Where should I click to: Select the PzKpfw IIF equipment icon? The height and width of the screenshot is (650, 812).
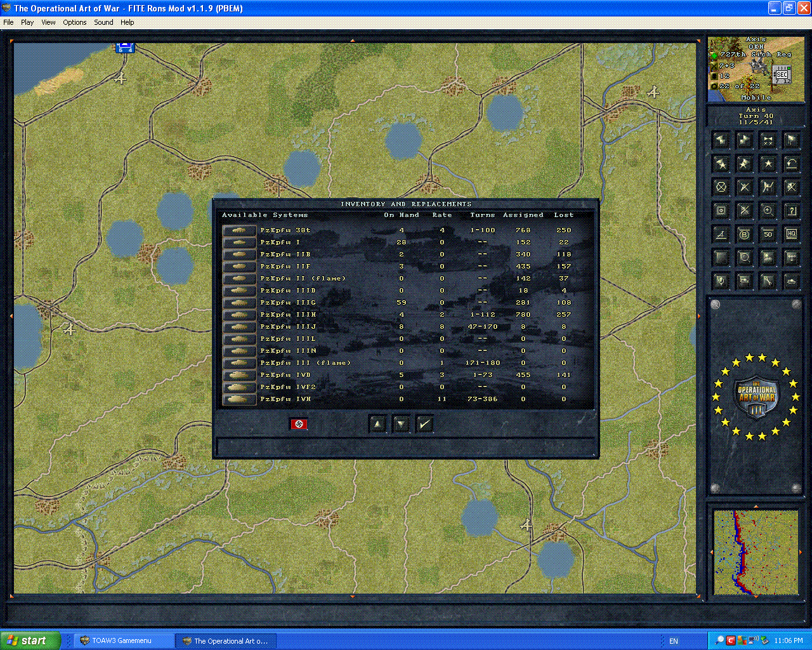(x=239, y=267)
